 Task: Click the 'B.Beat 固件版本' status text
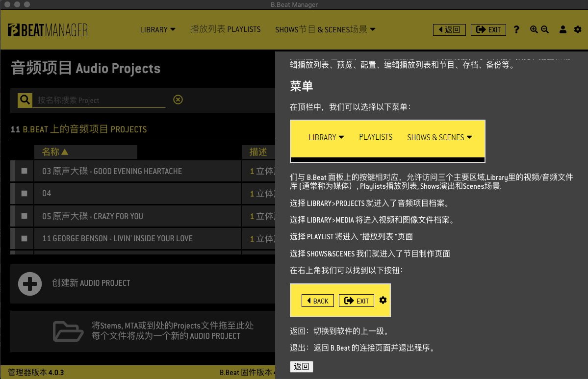tap(247, 372)
